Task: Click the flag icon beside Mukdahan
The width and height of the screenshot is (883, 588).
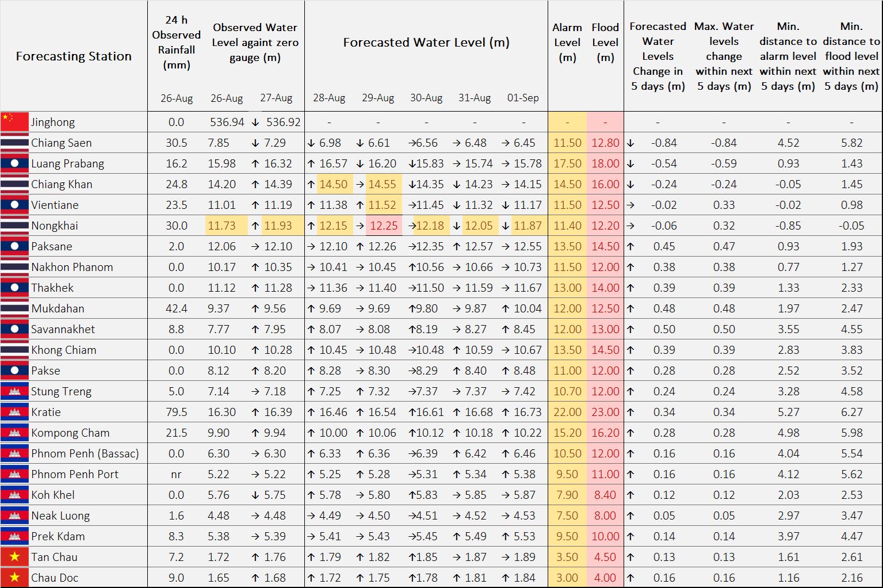Action: (x=14, y=308)
